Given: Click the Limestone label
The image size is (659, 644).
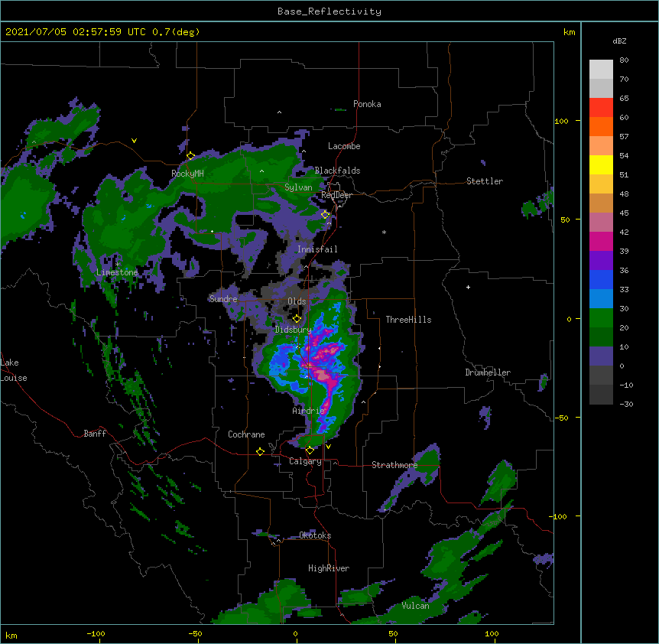Looking at the screenshot, I should [x=117, y=272].
